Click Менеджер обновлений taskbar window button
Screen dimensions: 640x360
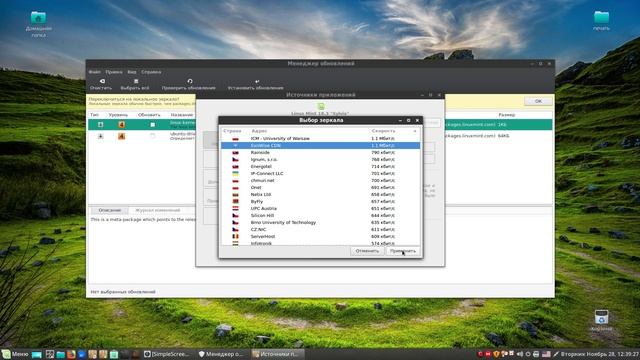coord(221,354)
